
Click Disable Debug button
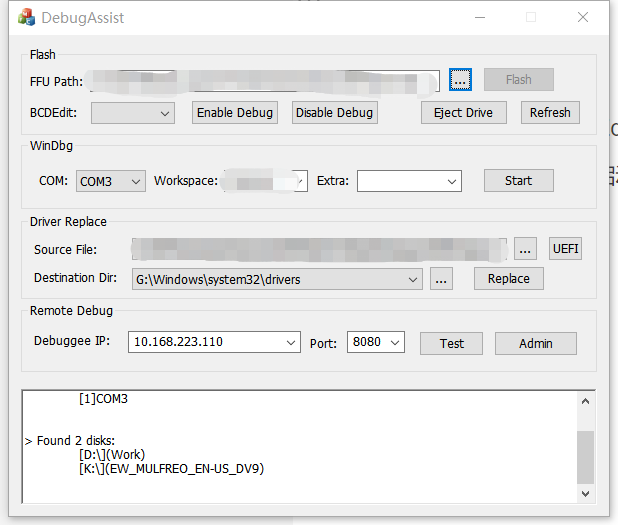(335, 113)
